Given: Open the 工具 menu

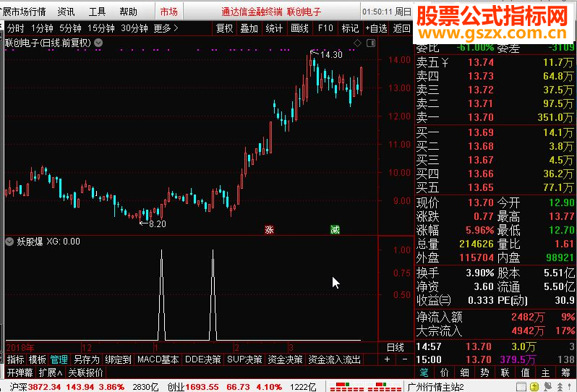Looking at the screenshot, I should (x=97, y=12).
